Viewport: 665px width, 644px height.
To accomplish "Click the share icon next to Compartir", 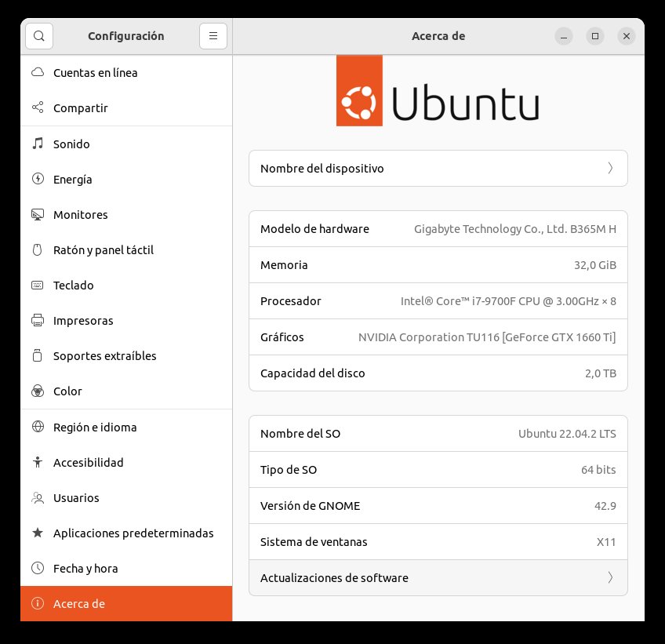I will click(x=38, y=108).
